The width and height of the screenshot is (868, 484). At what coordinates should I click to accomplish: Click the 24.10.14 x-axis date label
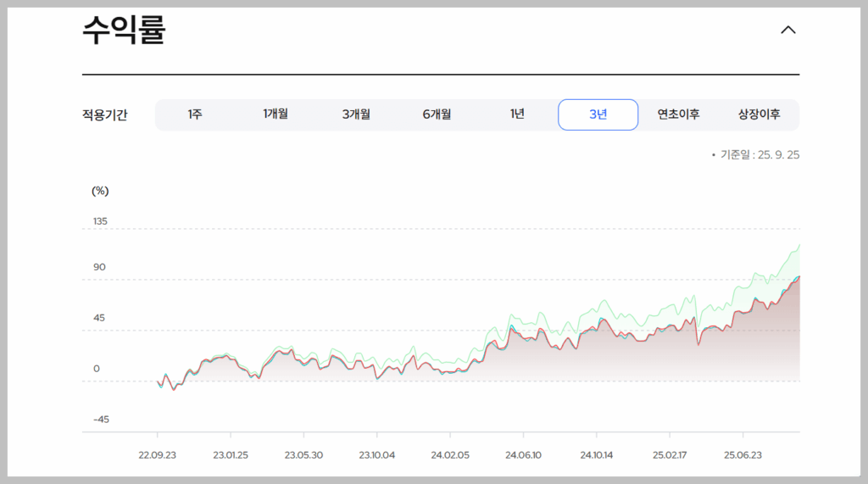(x=597, y=455)
